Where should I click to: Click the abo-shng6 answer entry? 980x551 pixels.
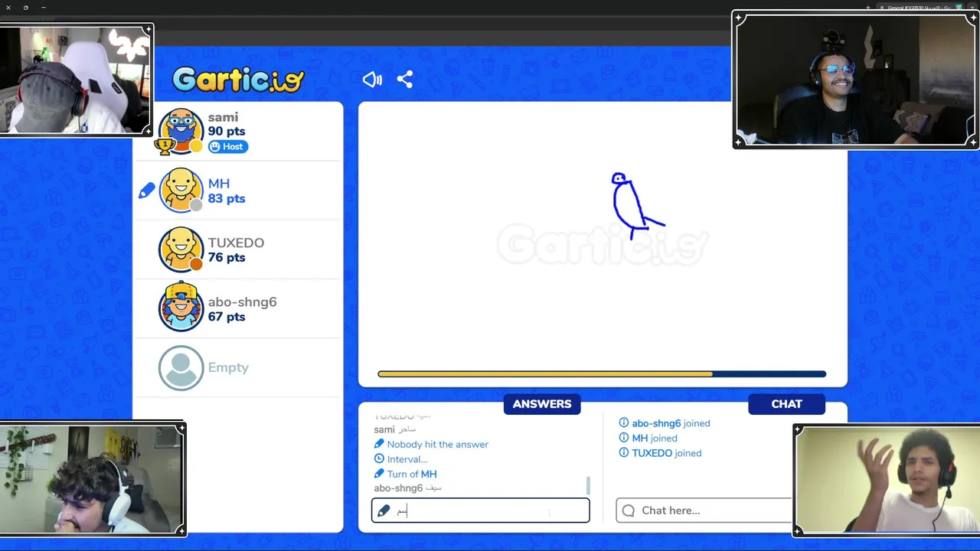(408, 488)
